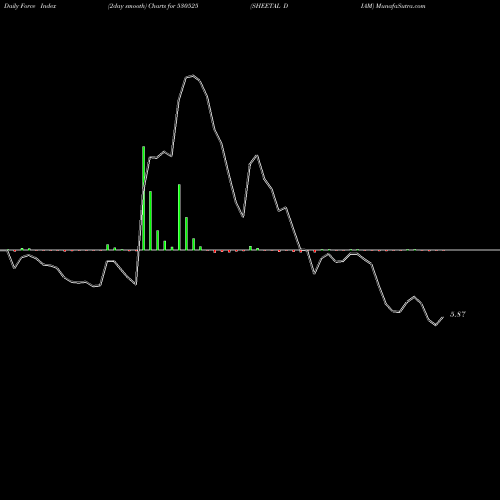
Task: Click the tallest green force index bar
Action: coord(144,198)
